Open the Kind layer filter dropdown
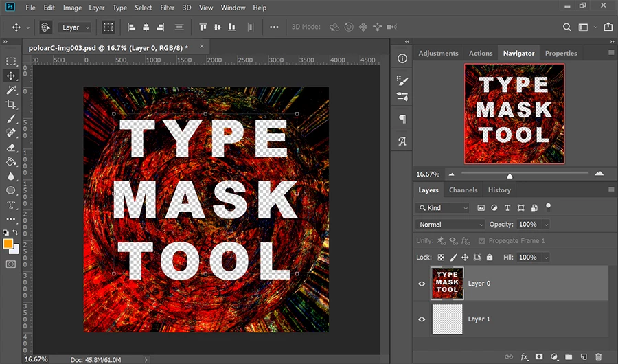Screen dimensions: 618x364 (443, 207)
